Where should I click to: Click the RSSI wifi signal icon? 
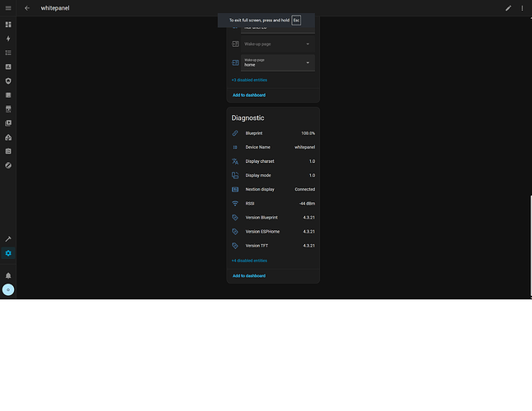[x=235, y=204]
